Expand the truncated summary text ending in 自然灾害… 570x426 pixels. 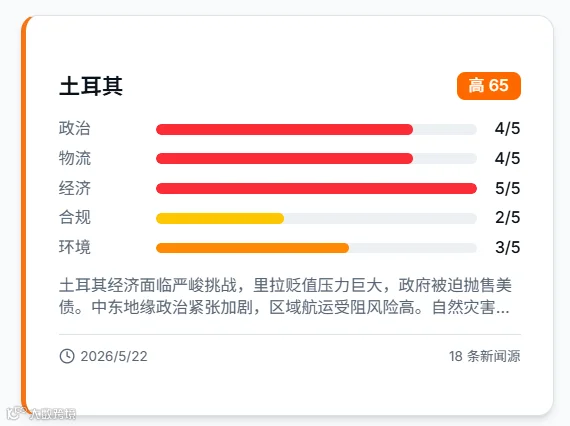click(x=285, y=296)
